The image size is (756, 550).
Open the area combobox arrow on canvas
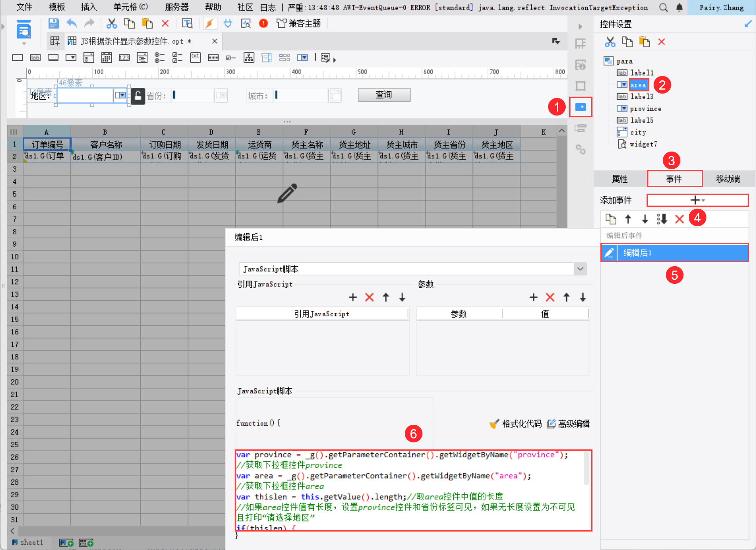(x=120, y=95)
